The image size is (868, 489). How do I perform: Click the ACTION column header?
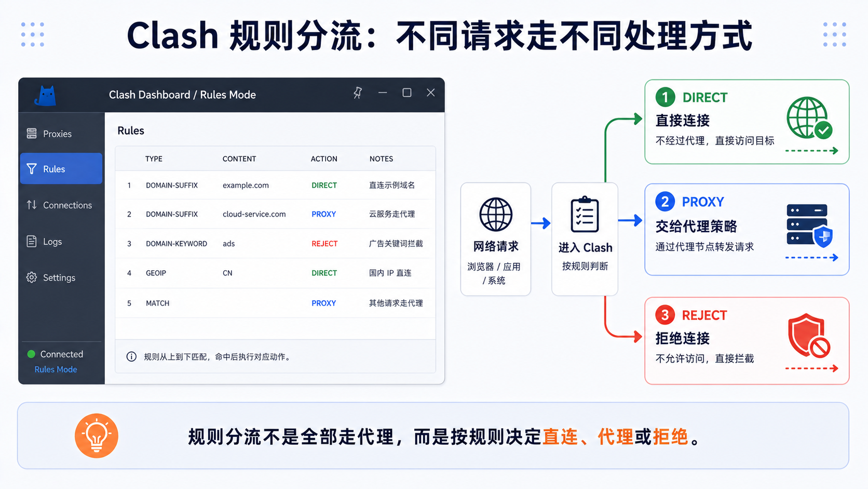(324, 159)
